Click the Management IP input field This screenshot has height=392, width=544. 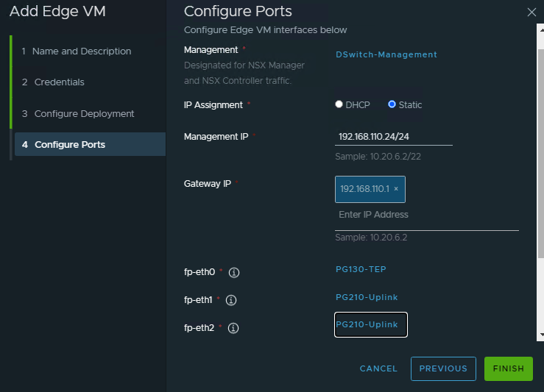[393, 137]
